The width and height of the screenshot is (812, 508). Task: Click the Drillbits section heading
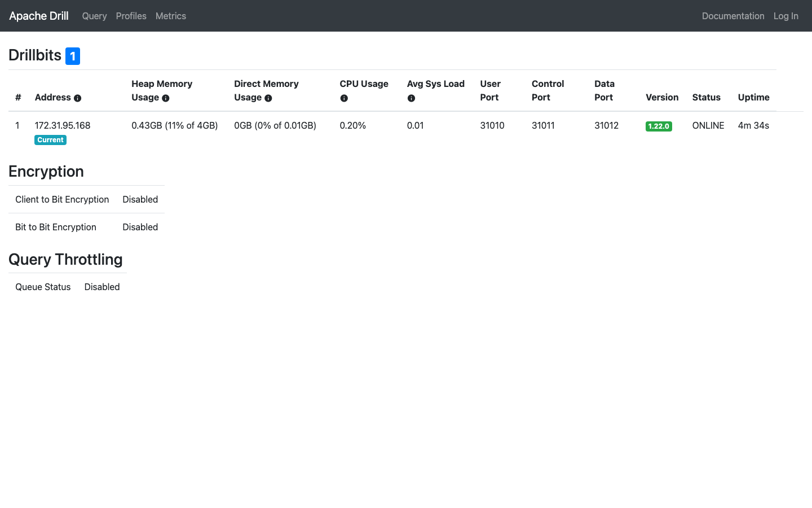35,55
